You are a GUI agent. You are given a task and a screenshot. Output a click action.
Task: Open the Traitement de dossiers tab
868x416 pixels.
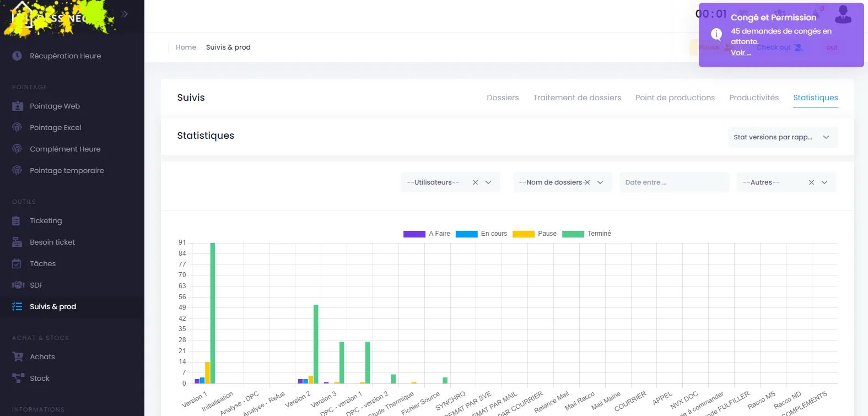click(x=577, y=98)
